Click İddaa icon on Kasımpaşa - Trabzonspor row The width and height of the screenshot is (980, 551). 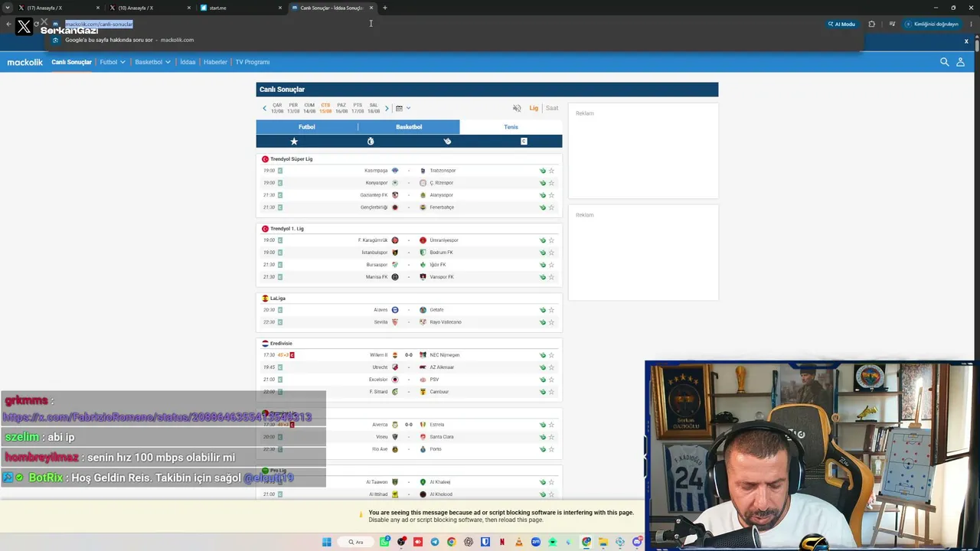542,171
